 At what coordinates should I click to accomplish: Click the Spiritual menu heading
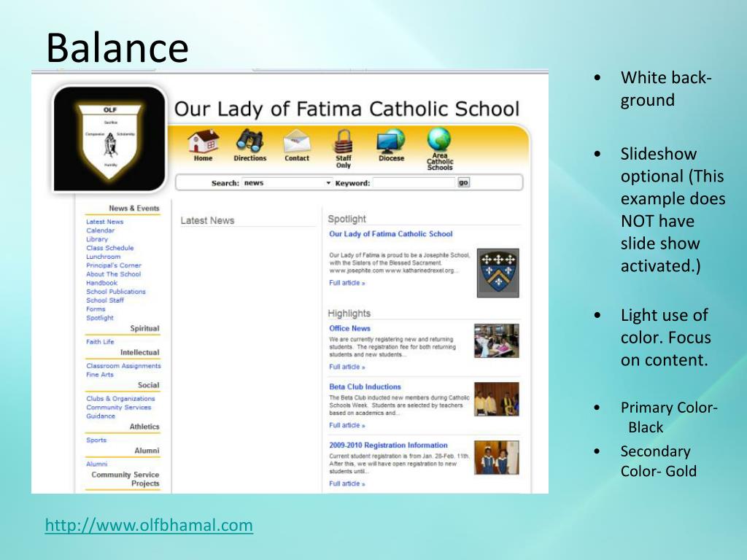145,328
